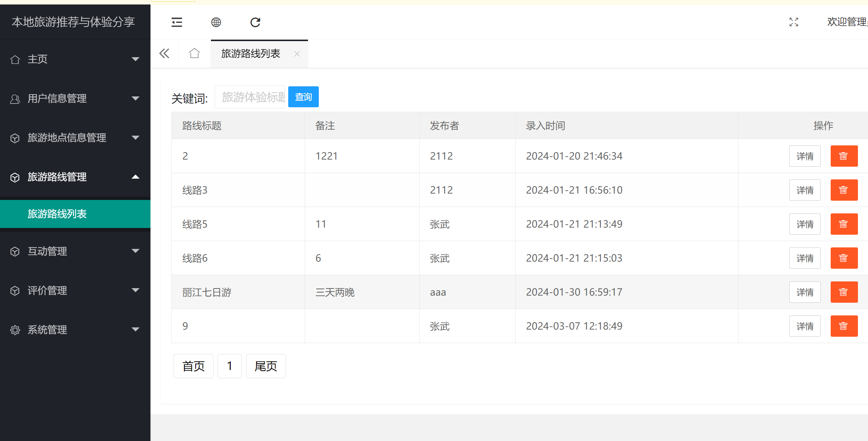Go to the 尾页 last page
The image size is (868, 441).
coord(266,366)
